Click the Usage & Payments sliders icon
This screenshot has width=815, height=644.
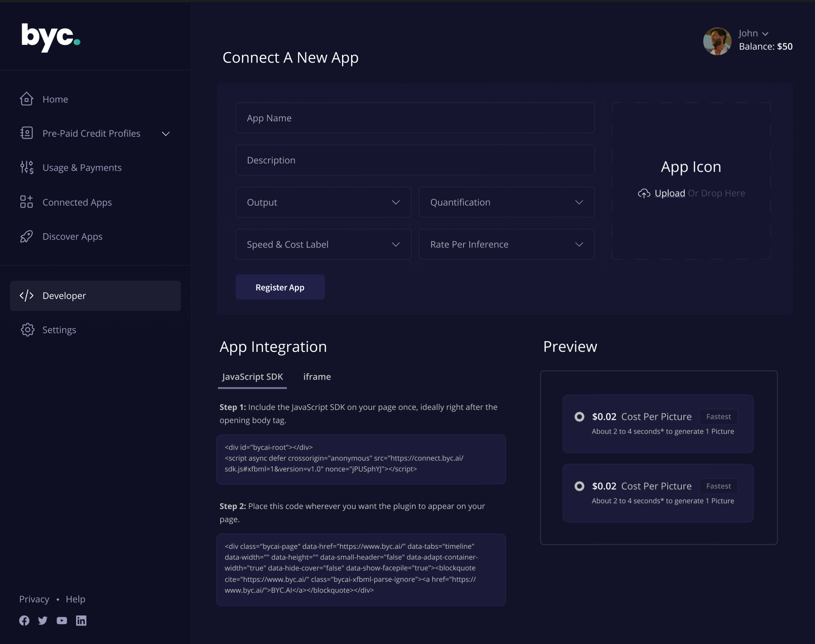[x=27, y=167]
